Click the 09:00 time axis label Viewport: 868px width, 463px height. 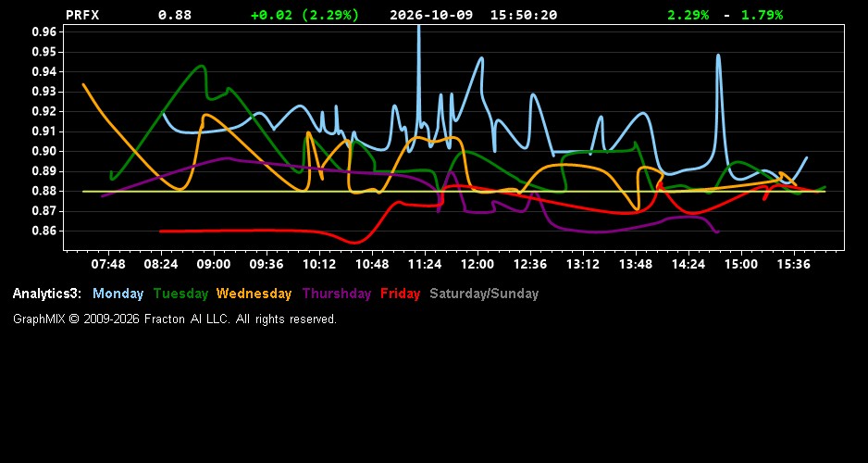[x=214, y=264]
